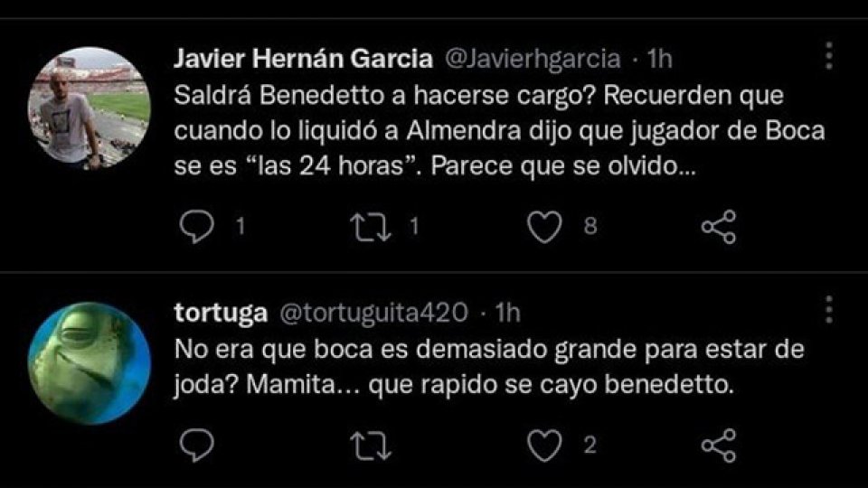Reply to tortuga's tweet
The image size is (868, 488).
click(x=195, y=444)
